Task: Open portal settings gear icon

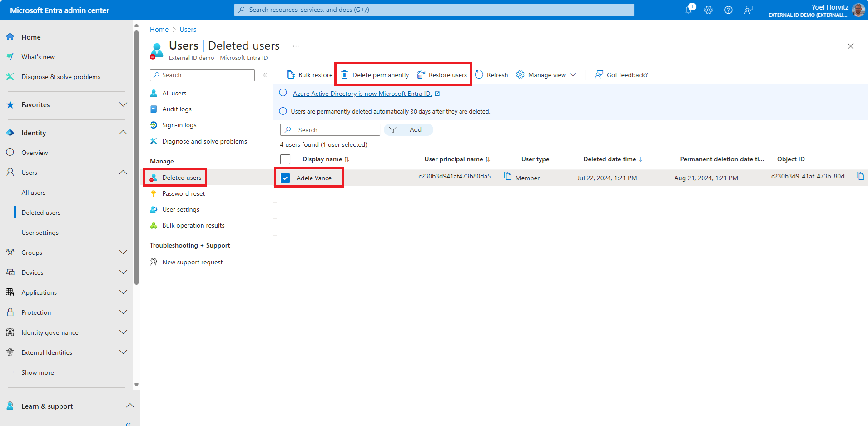Action: pyautogui.click(x=709, y=10)
